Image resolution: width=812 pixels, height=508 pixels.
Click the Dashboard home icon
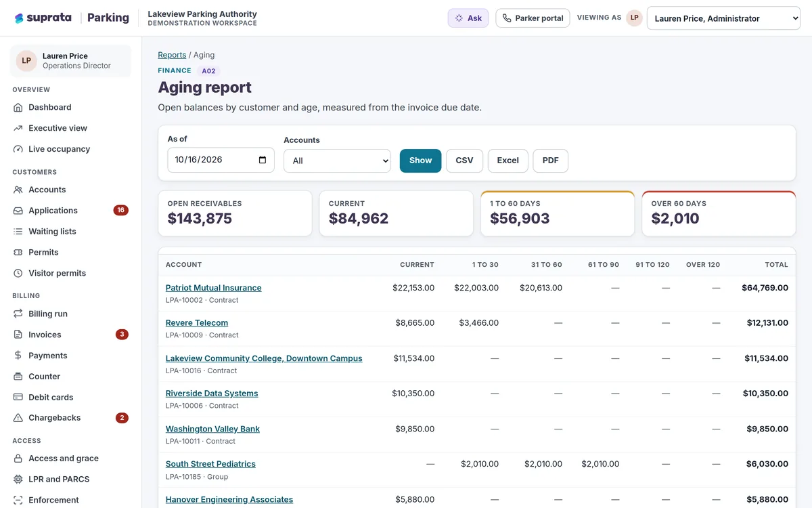(x=18, y=107)
